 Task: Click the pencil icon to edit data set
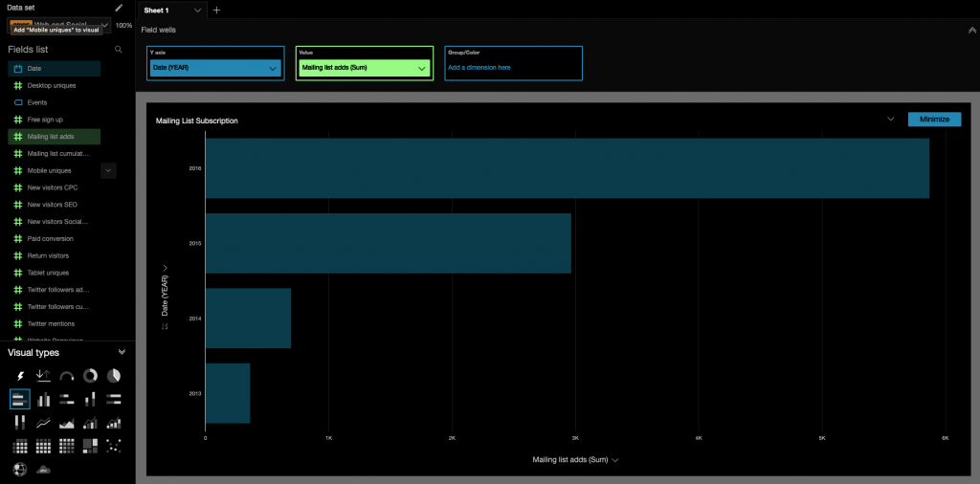pos(119,8)
